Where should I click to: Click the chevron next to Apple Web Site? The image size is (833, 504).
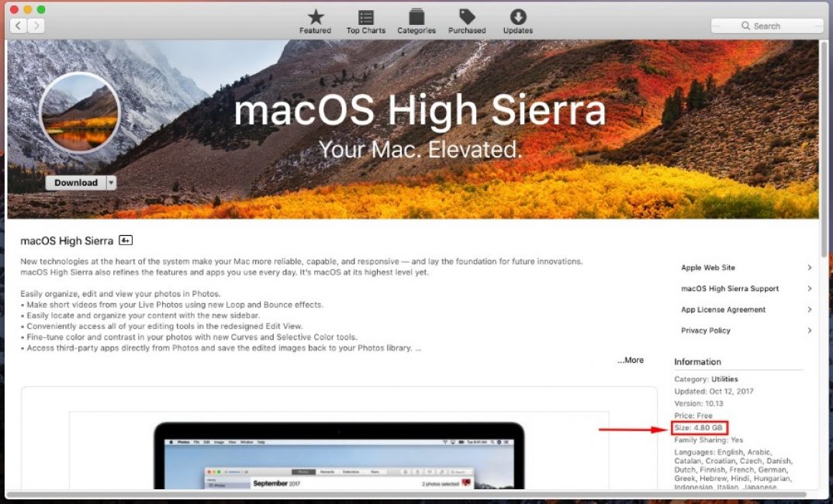pyautogui.click(x=809, y=268)
